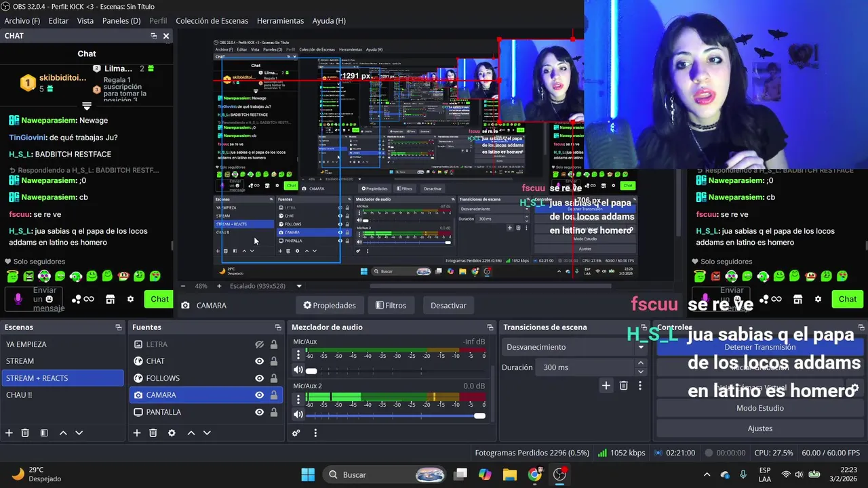Toggle lock on CHAT source

(274, 361)
